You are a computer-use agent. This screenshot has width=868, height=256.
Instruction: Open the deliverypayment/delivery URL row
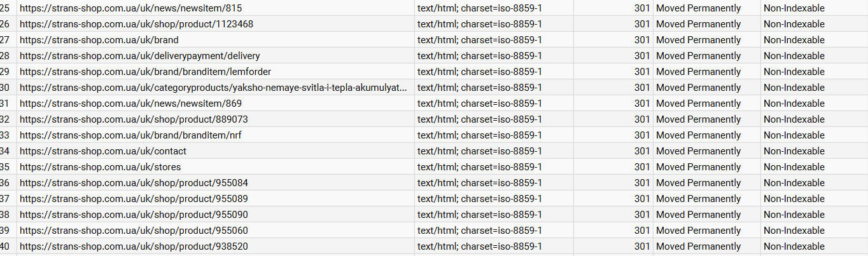pyautogui.click(x=139, y=56)
